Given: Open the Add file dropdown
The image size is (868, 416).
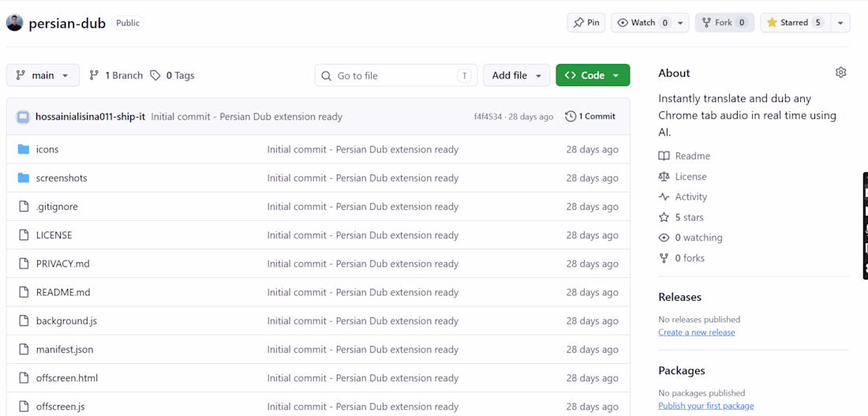Looking at the screenshot, I should [x=517, y=75].
